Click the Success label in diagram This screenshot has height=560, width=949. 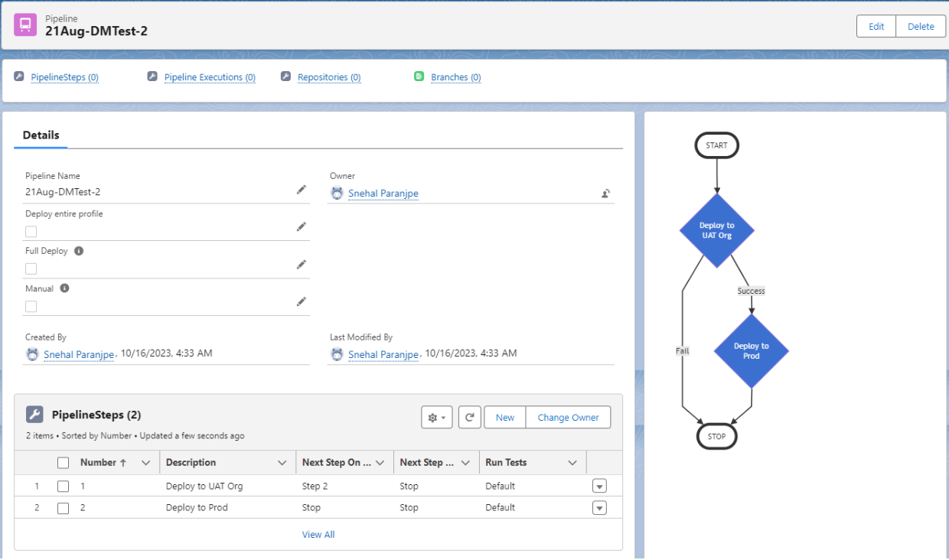pyautogui.click(x=752, y=291)
